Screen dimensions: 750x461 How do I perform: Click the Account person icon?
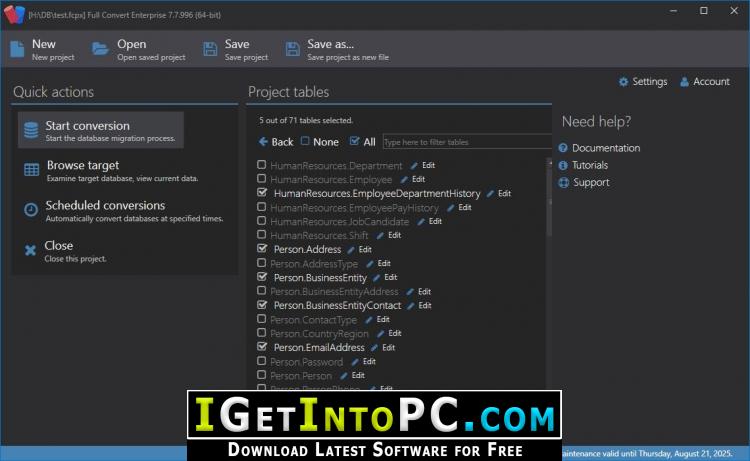click(x=684, y=82)
